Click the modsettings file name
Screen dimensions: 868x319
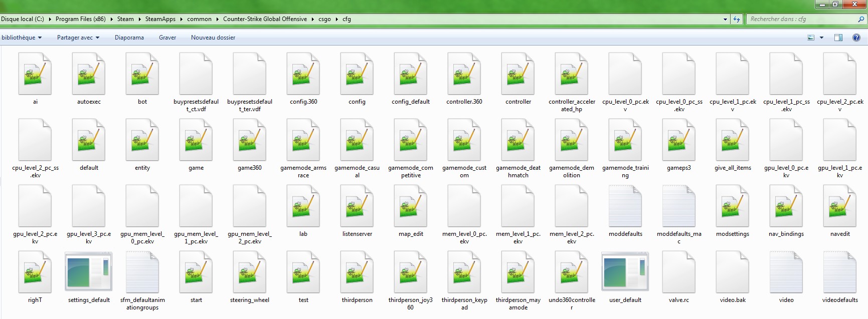pyautogui.click(x=733, y=234)
